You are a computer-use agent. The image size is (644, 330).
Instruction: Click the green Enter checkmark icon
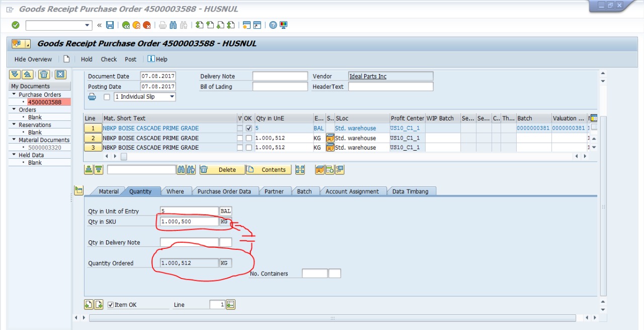coord(16,25)
